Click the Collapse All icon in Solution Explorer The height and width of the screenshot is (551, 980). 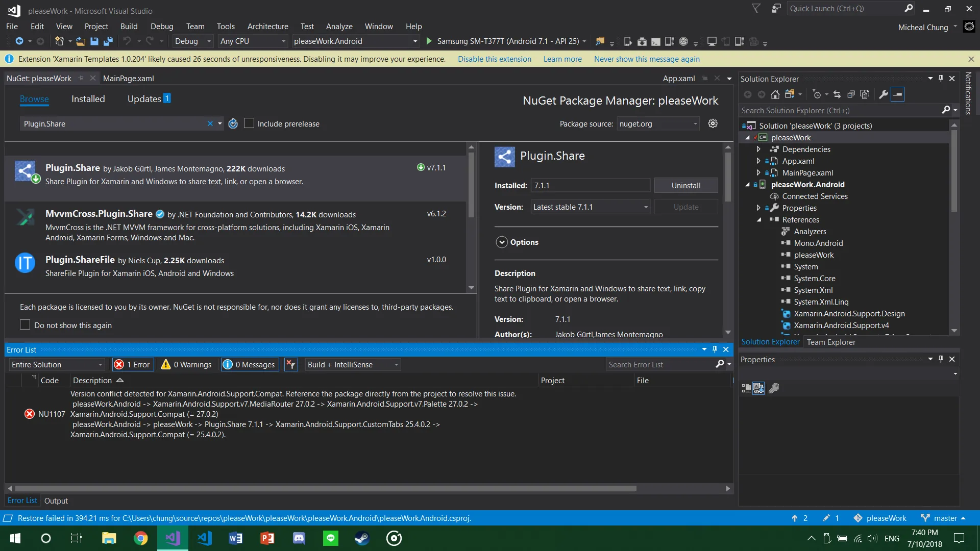click(851, 94)
